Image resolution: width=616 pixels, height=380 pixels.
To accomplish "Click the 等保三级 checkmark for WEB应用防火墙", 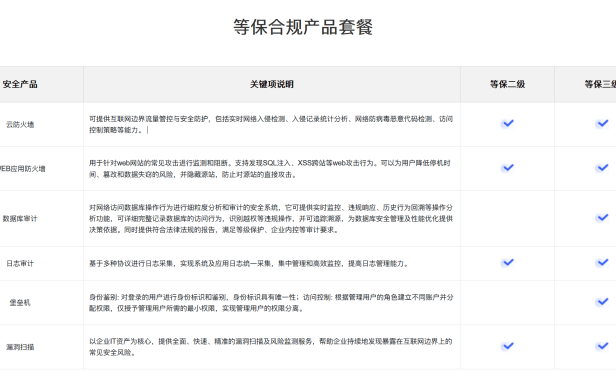I will click(x=602, y=168).
